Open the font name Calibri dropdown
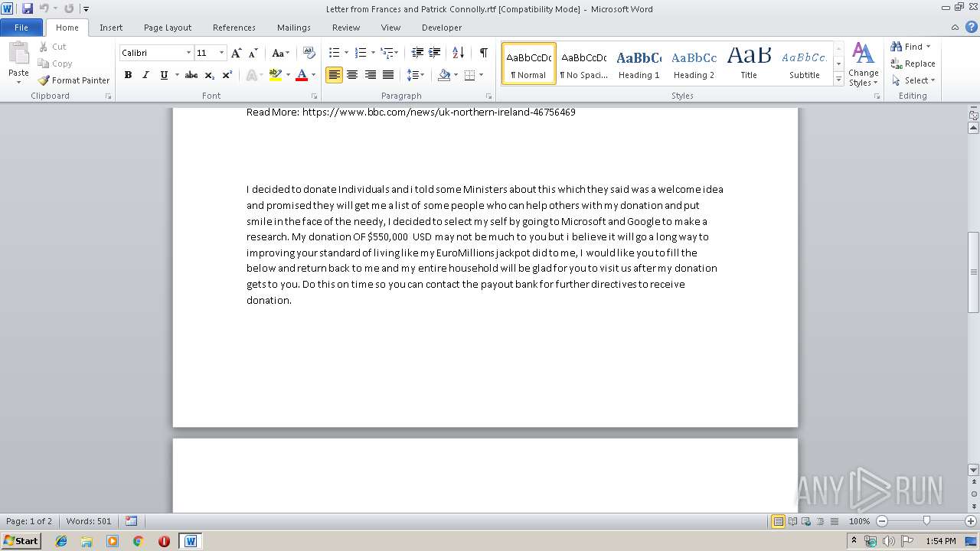The height and width of the screenshot is (551, 980). click(x=188, y=53)
